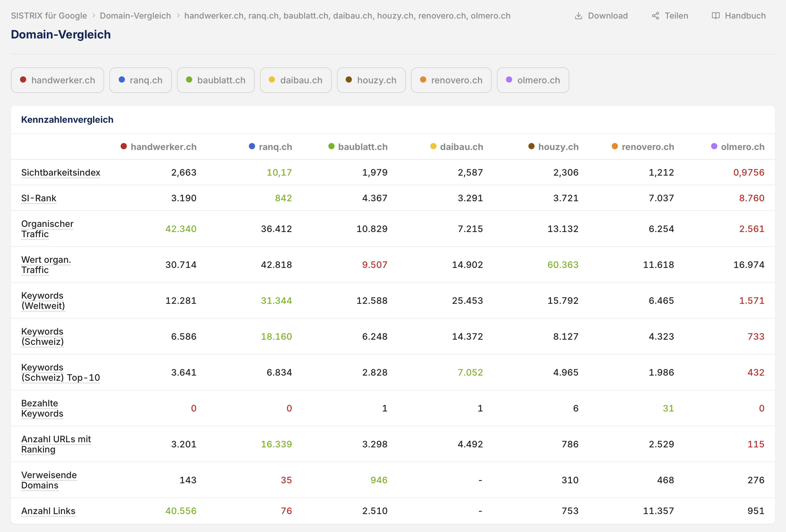Select the olmero.ch domain chip

point(533,80)
